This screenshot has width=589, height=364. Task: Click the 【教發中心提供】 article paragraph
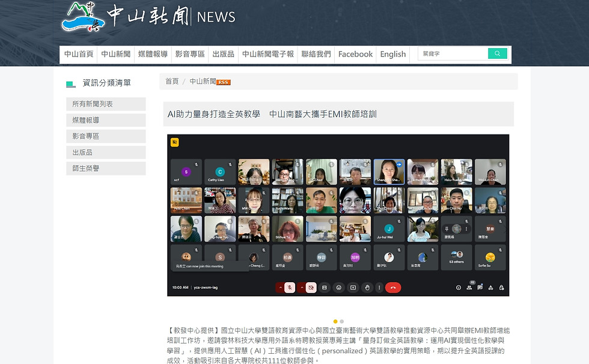(338, 345)
